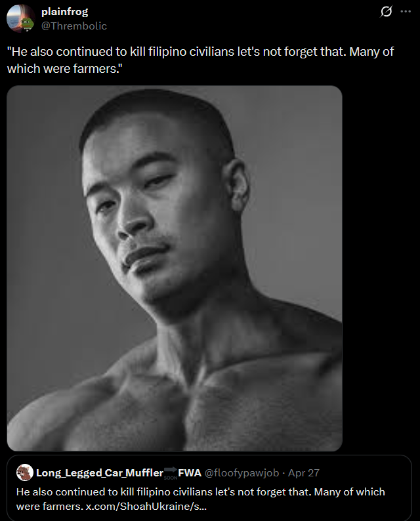Click the Pepe frog in profile picture

coord(28,24)
